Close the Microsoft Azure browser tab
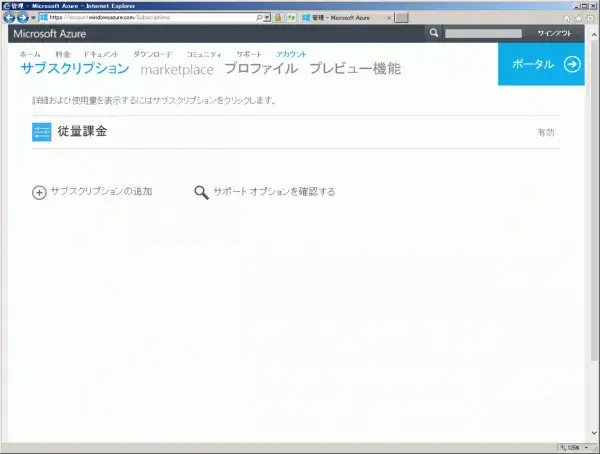600x454 pixels. point(389,18)
